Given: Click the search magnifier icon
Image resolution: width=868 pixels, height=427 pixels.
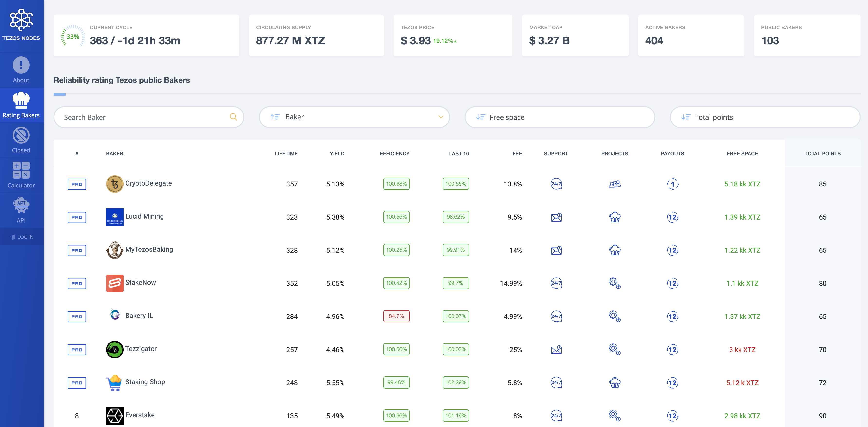Looking at the screenshot, I should coord(233,117).
